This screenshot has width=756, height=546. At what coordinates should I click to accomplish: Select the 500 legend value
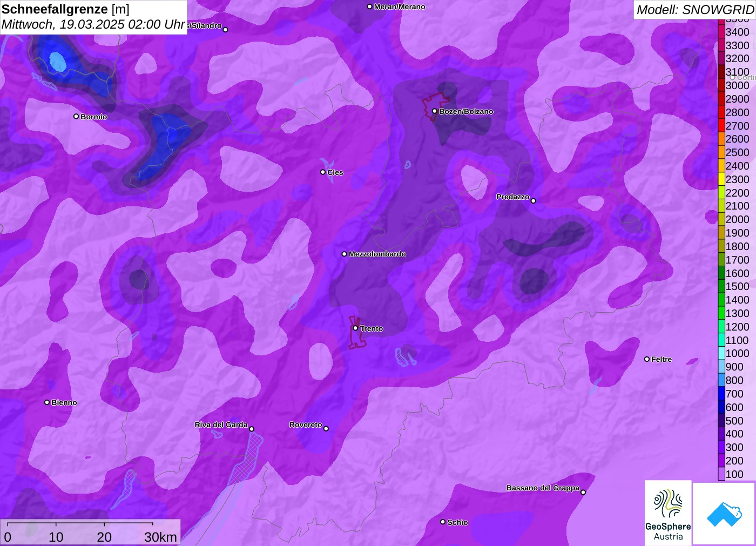pyautogui.click(x=734, y=421)
